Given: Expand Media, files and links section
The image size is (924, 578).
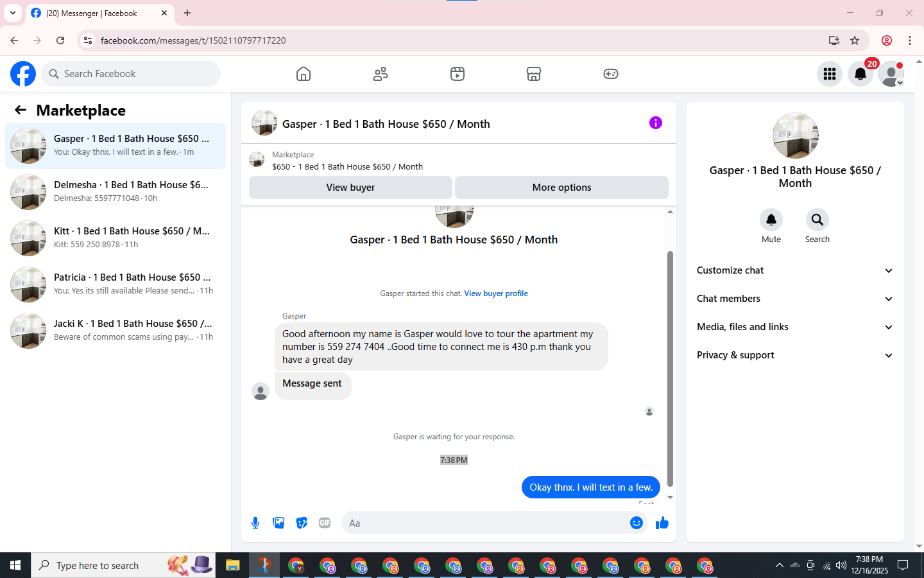Looking at the screenshot, I should pos(795,327).
